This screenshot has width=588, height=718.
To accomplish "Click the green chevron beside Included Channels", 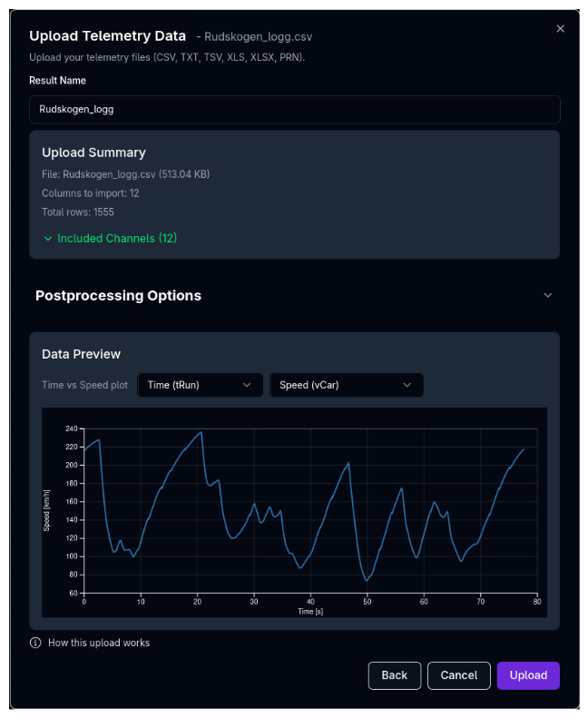I will coord(48,239).
